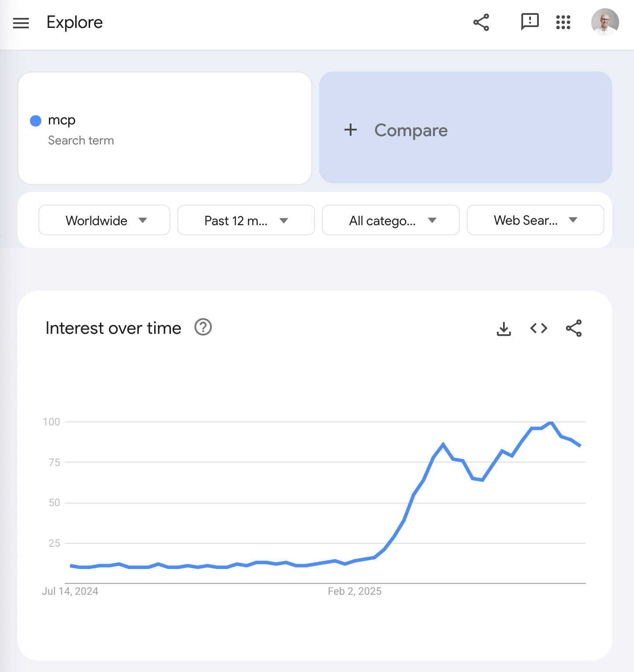Open the send feedback icon

point(530,22)
